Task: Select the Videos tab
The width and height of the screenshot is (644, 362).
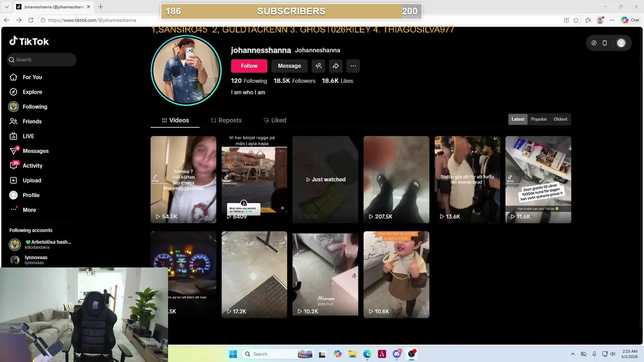Action: tap(175, 120)
